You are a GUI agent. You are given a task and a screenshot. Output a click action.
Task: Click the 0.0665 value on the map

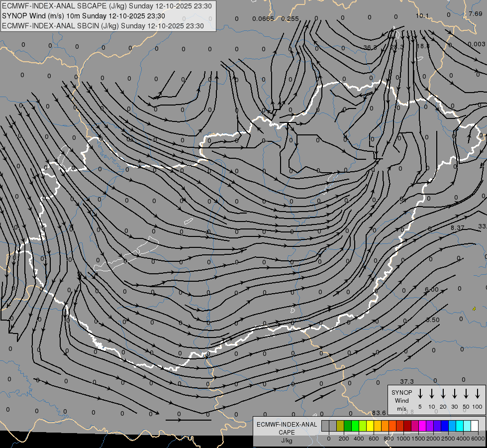click(263, 18)
